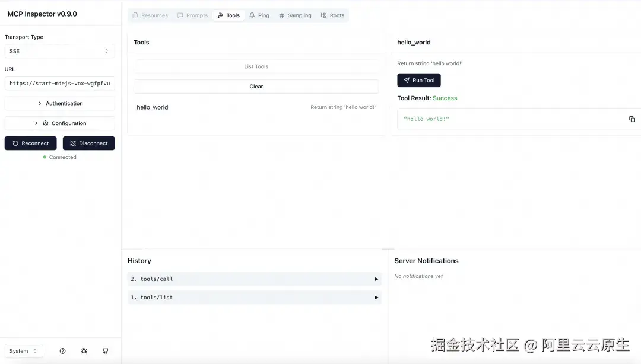Open the GitHub repository icon
Image resolution: width=641 pixels, height=364 pixels.
[105, 350]
